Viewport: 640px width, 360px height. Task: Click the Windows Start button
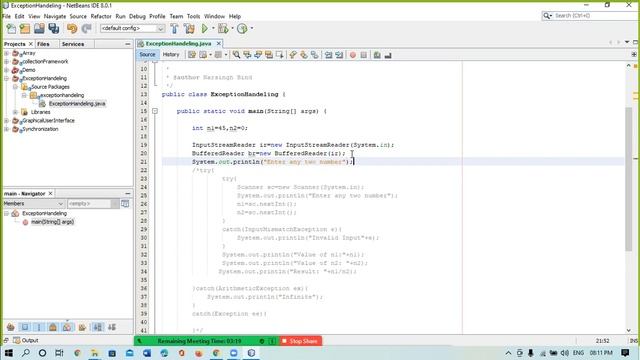[9, 353]
